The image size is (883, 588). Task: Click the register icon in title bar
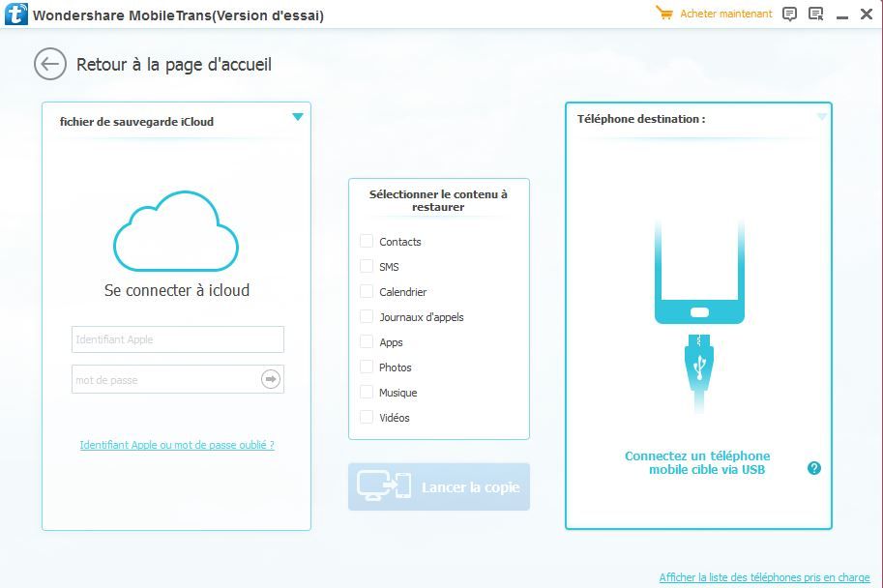coord(815,14)
